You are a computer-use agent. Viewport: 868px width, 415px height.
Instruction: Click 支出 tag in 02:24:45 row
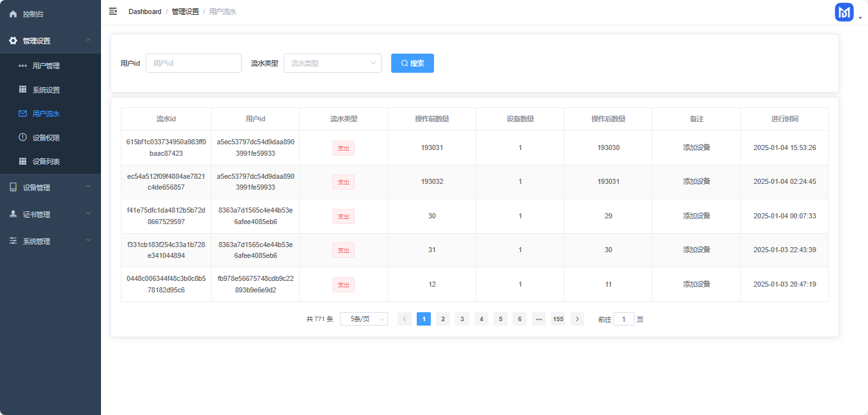tap(343, 182)
